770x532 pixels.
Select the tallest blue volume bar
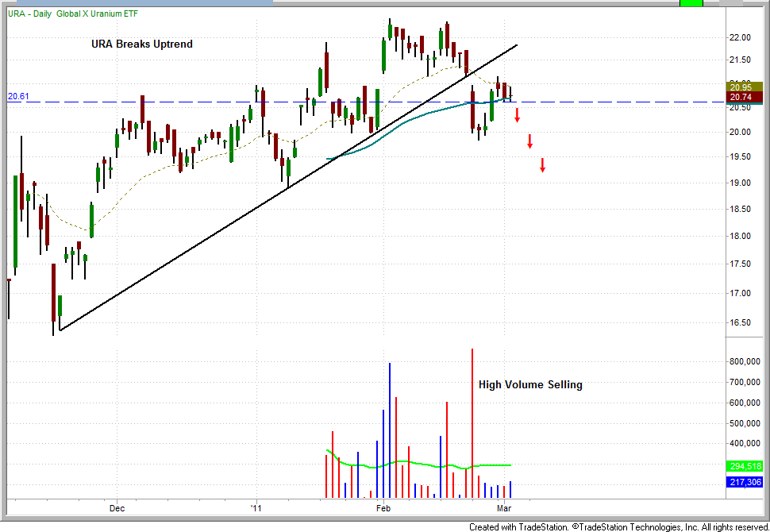(x=390, y=430)
